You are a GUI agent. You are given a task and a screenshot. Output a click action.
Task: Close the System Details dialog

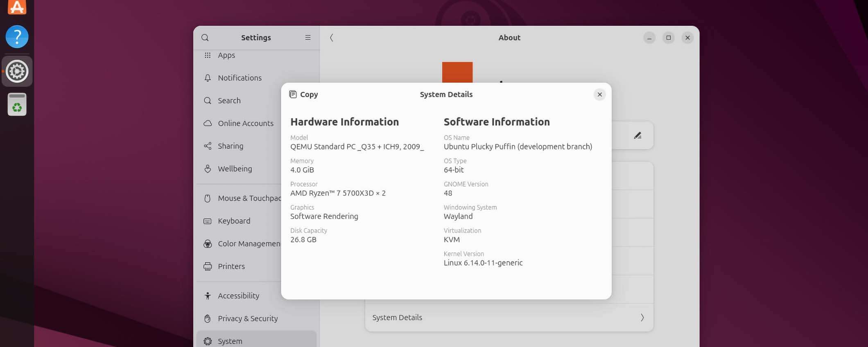[x=599, y=95]
